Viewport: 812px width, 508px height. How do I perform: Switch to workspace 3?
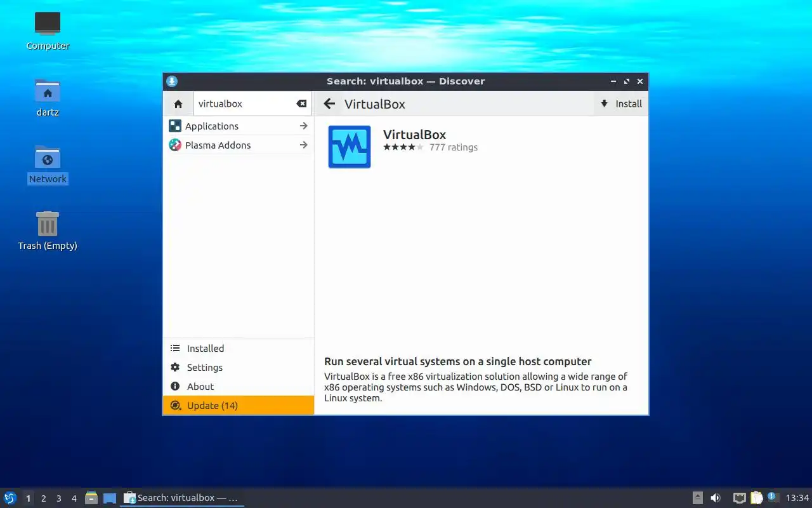click(x=59, y=498)
